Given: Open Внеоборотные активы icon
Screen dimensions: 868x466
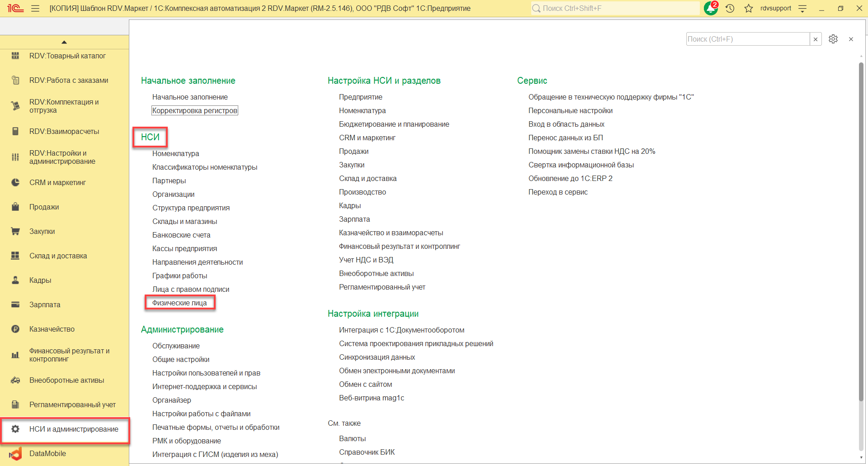Looking at the screenshot, I should [15, 380].
